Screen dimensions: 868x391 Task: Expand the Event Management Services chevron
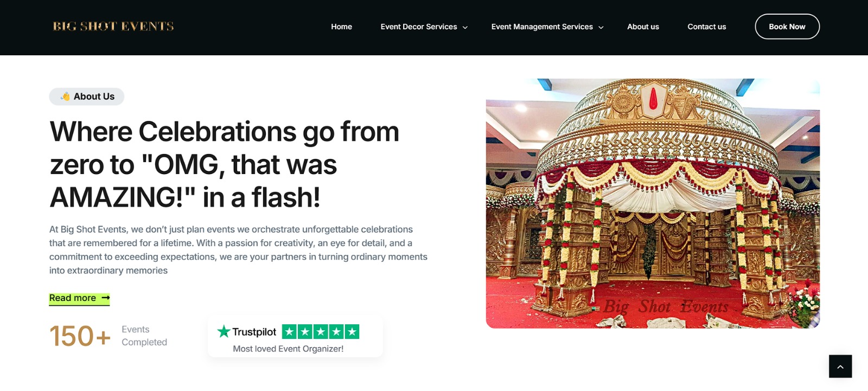(601, 27)
